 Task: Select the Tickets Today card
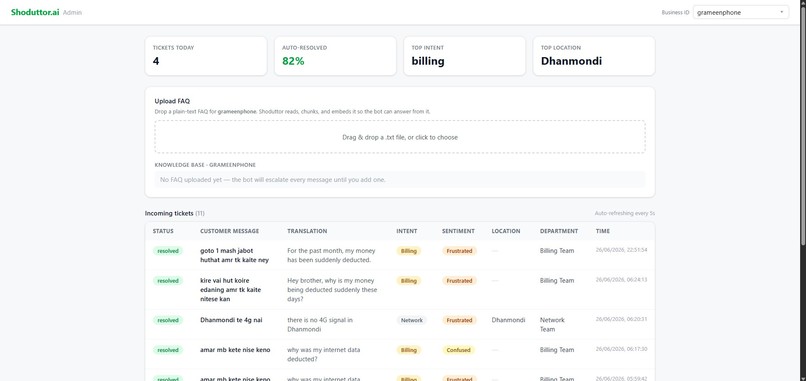[x=206, y=56]
